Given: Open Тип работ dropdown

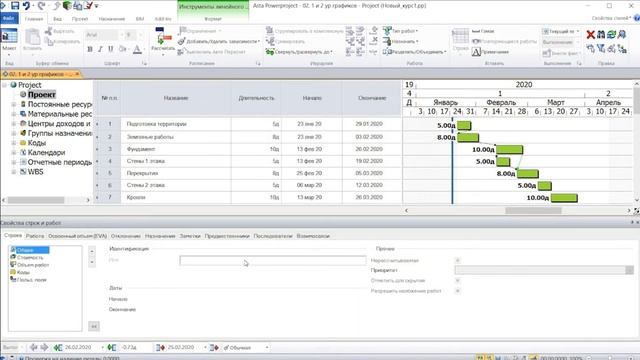Looking at the screenshot, I should point(400,31).
